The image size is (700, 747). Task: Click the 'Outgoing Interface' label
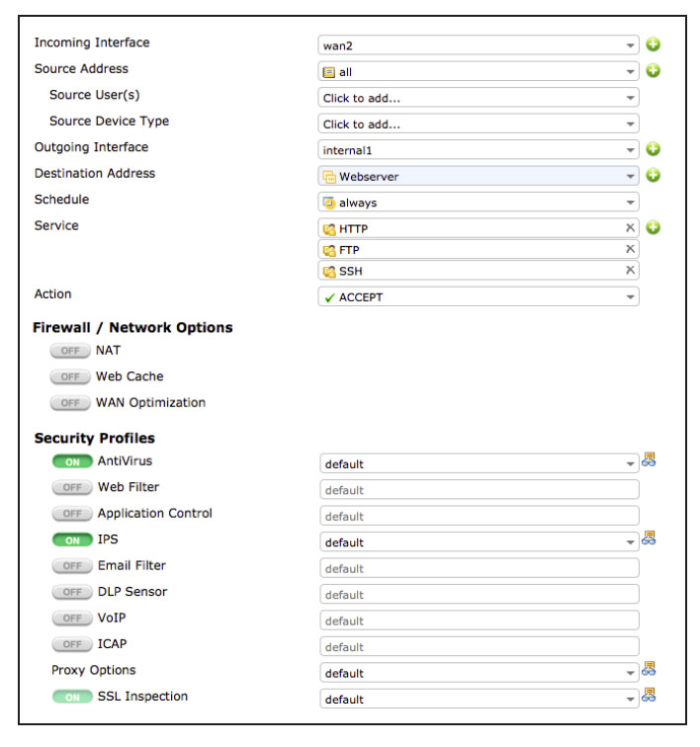[x=91, y=147]
